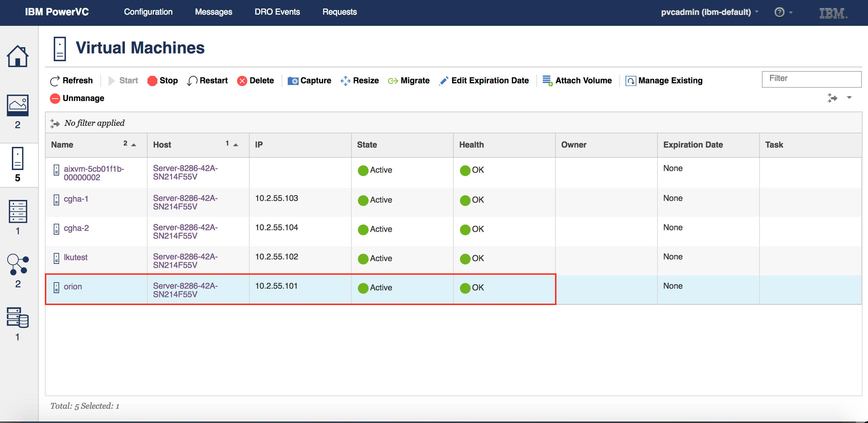The height and width of the screenshot is (423, 868).
Task: Click the Attach Volume icon
Action: pyautogui.click(x=548, y=81)
